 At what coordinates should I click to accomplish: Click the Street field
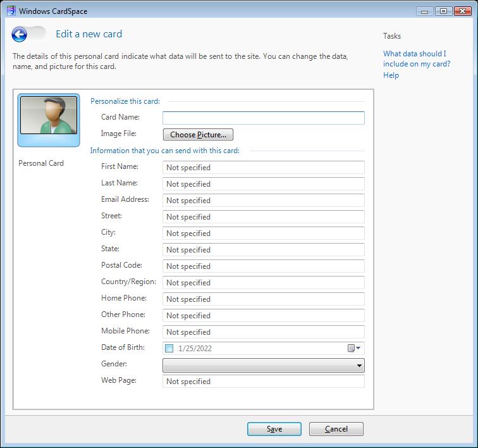pos(264,217)
